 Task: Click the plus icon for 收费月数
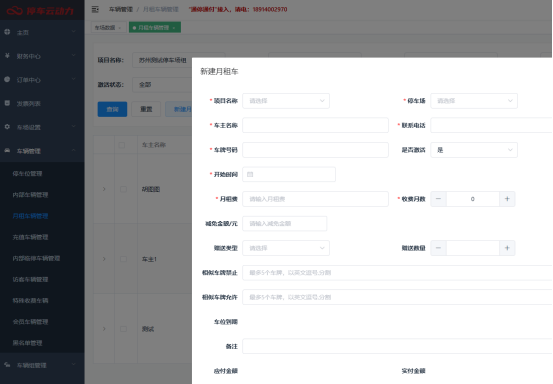[507, 199]
